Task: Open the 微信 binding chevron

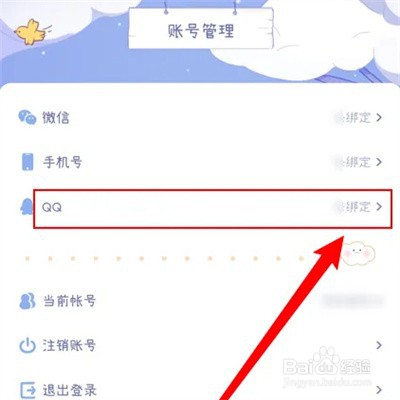Action: pos(379,117)
